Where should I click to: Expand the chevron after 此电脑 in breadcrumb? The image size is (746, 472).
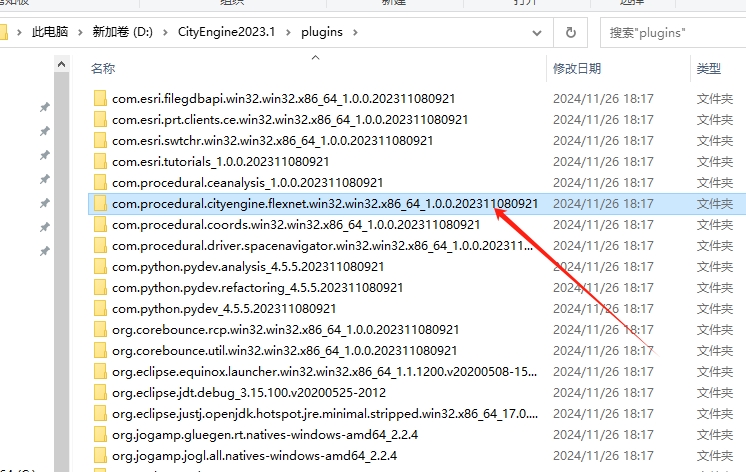point(80,32)
